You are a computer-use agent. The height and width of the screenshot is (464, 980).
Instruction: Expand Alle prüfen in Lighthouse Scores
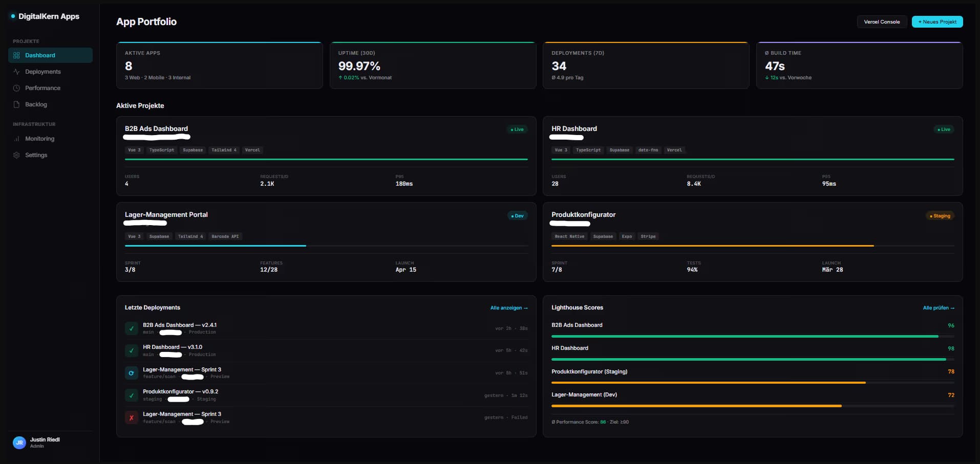click(938, 307)
